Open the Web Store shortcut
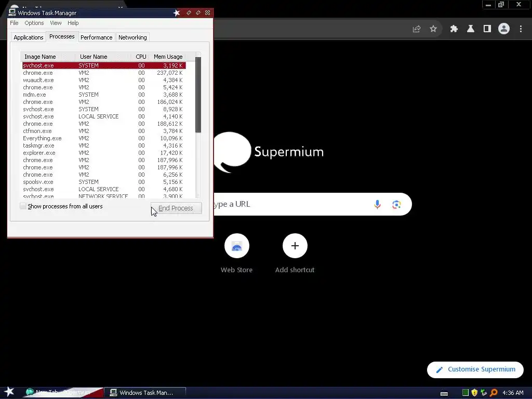 pyautogui.click(x=237, y=246)
